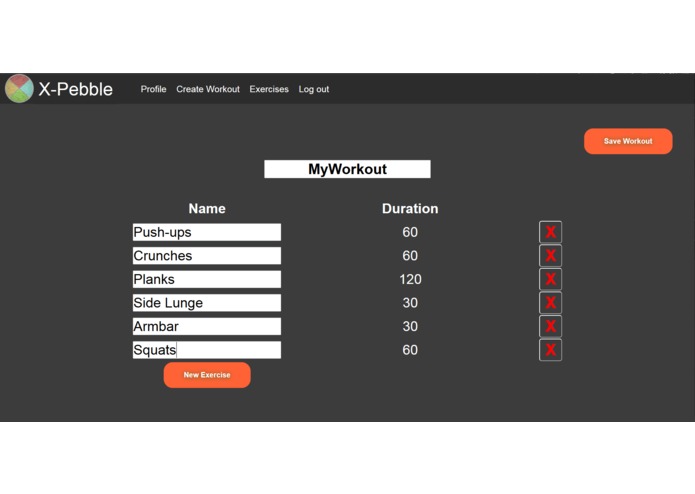Viewport: 695px width, 494px height.
Task: Add a row with New Exercise button
Action: (x=207, y=375)
